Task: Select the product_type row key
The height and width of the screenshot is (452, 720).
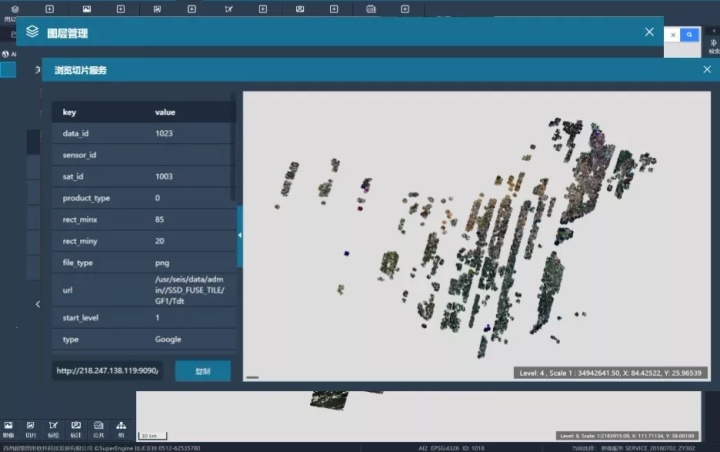Action: (86, 198)
